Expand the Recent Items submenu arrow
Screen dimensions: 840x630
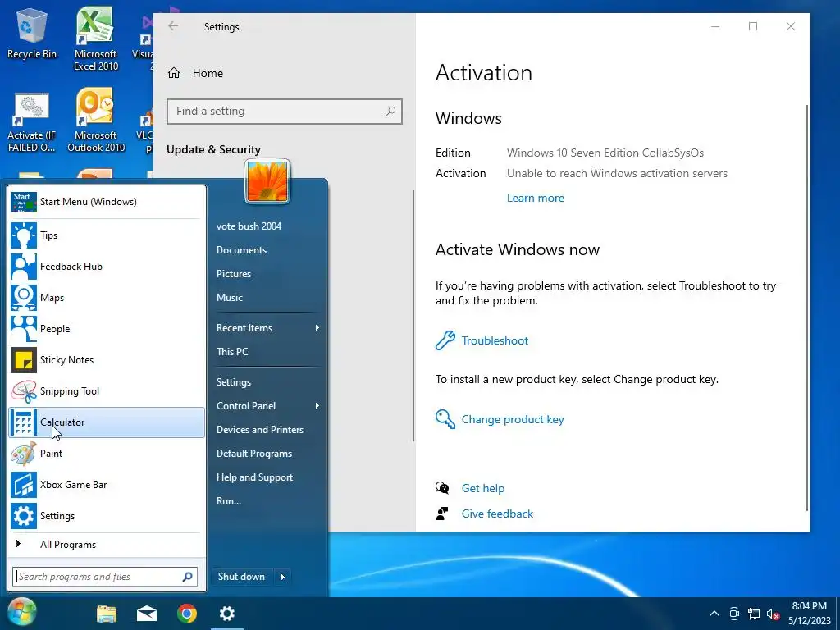(317, 328)
